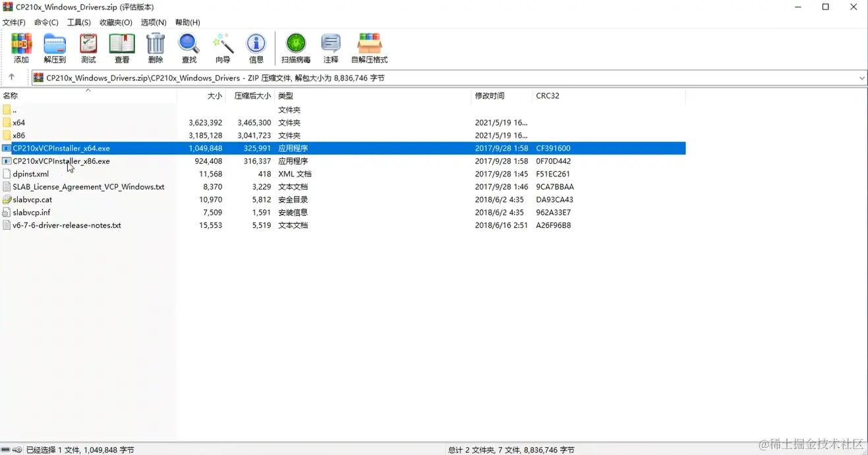The height and width of the screenshot is (455, 868).
Task: Open the 查看 (View) file icon
Action: pyautogui.click(x=121, y=47)
